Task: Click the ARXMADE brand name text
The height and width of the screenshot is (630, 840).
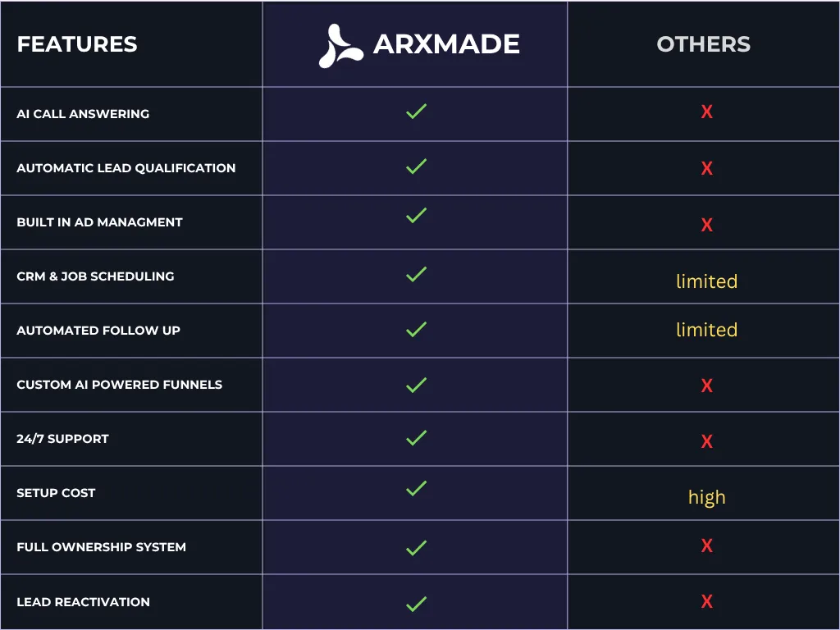Action: (x=446, y=44)
